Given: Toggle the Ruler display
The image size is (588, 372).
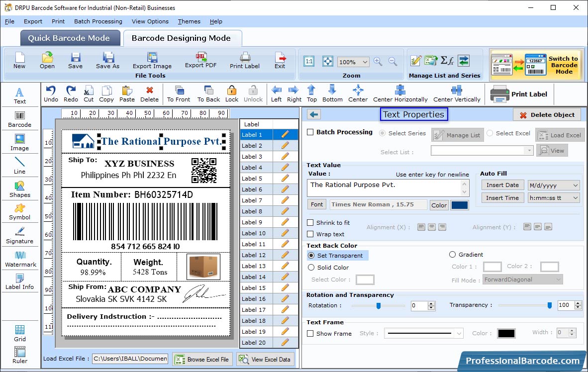Looking at the screenshot, I should [19, 356].
